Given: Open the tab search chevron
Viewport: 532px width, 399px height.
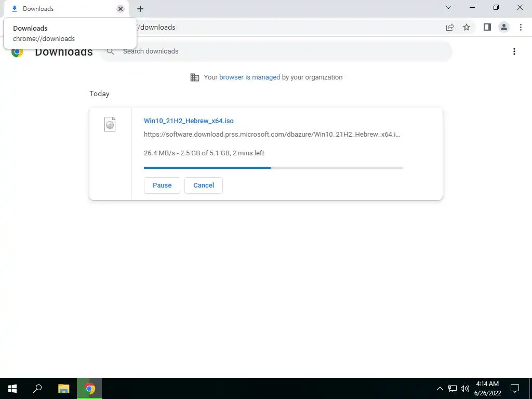Looking at the screenshot, I should click(x=448, y=7).
